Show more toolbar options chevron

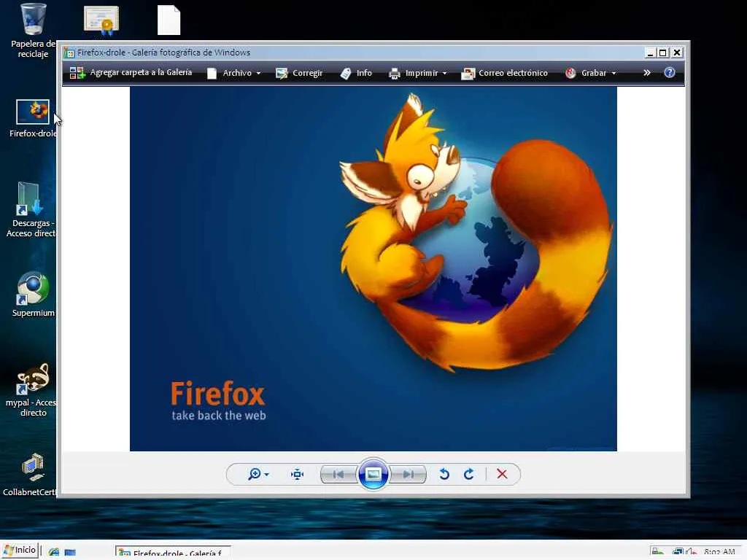pyautogui.click(x=646, y=73)
